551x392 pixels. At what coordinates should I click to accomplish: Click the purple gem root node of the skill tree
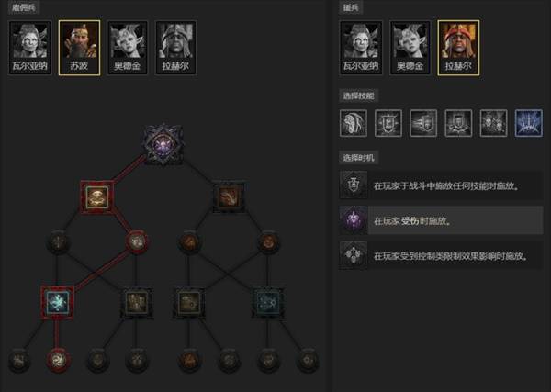pos(163,144)
